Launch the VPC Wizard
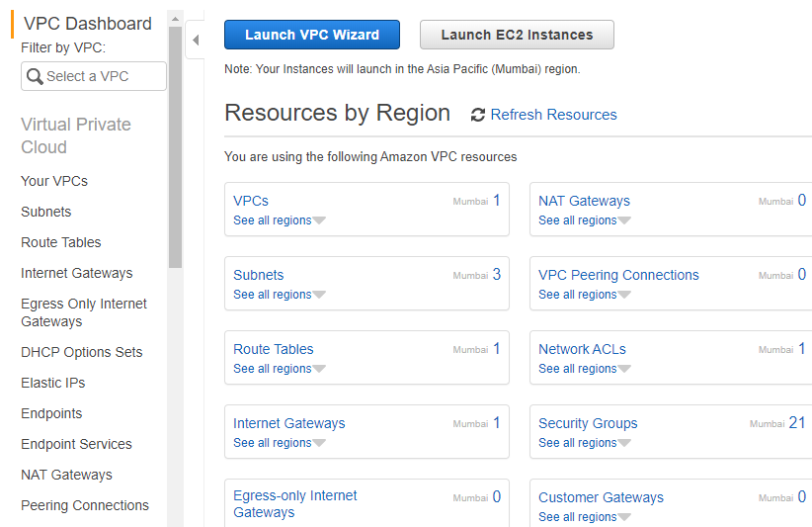812x527 pixels. (x=312, y=35)
